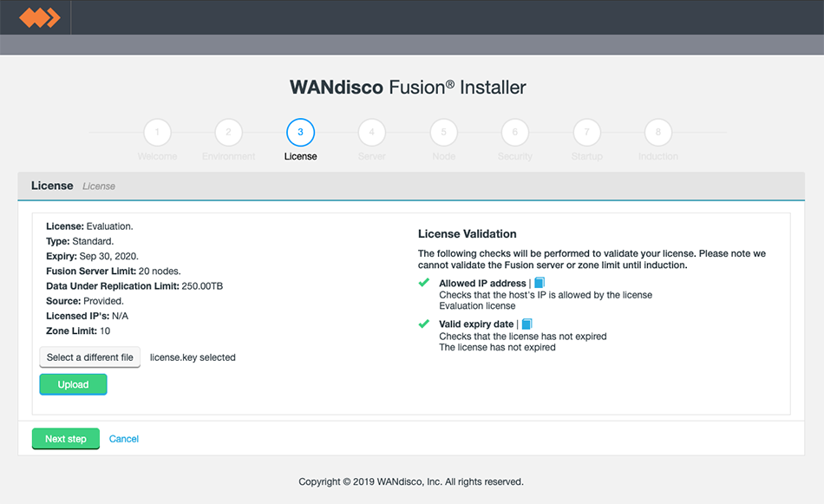The width and height of the screenshot is (824, 504).
Task: Click the 'WANdisco Fusion Installer' title
Action: pos(408,88)
